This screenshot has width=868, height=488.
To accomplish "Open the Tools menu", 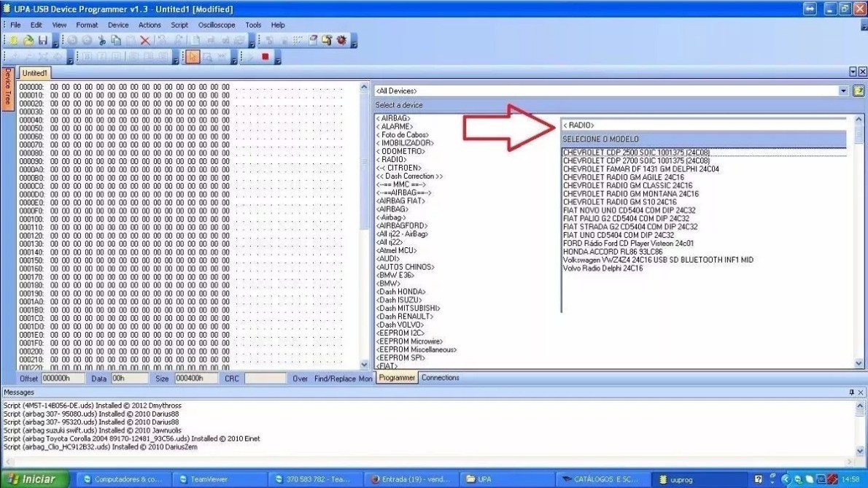I will pyautogui.click(x=253, y=25).
